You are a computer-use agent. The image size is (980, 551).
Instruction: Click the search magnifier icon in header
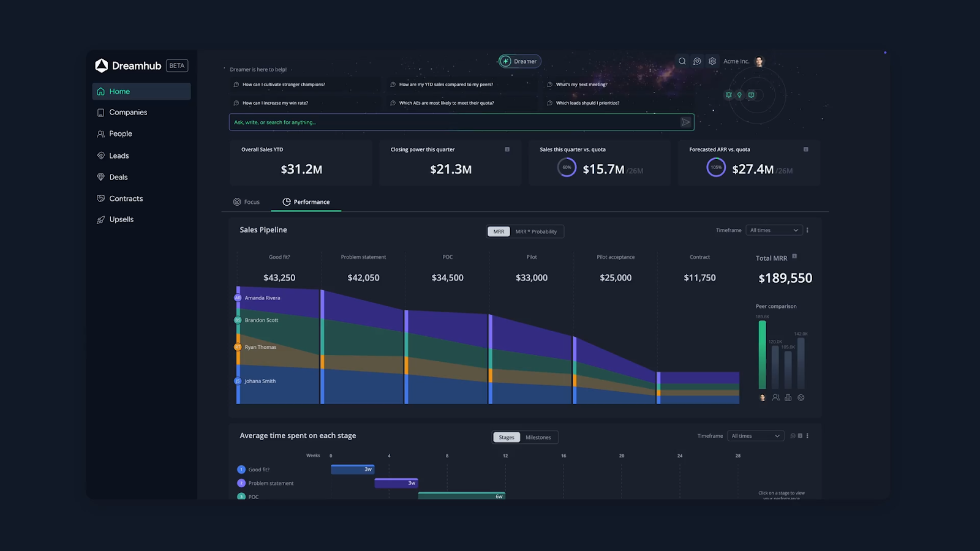click(x=682, y=61)
